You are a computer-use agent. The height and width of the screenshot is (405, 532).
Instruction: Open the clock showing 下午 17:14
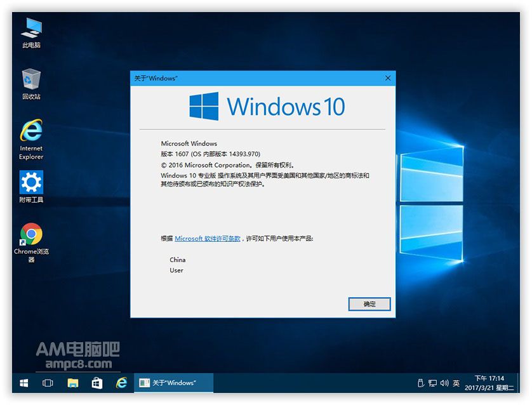click(x=489, y=383)
